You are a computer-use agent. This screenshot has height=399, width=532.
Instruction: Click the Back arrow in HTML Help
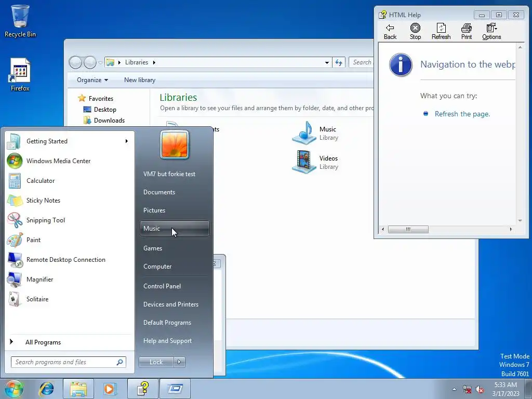click(390, 32)
